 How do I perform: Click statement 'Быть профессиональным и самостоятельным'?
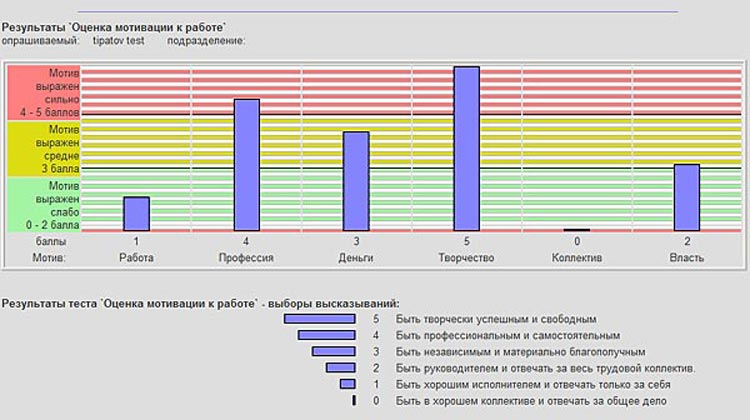(508, 335)
